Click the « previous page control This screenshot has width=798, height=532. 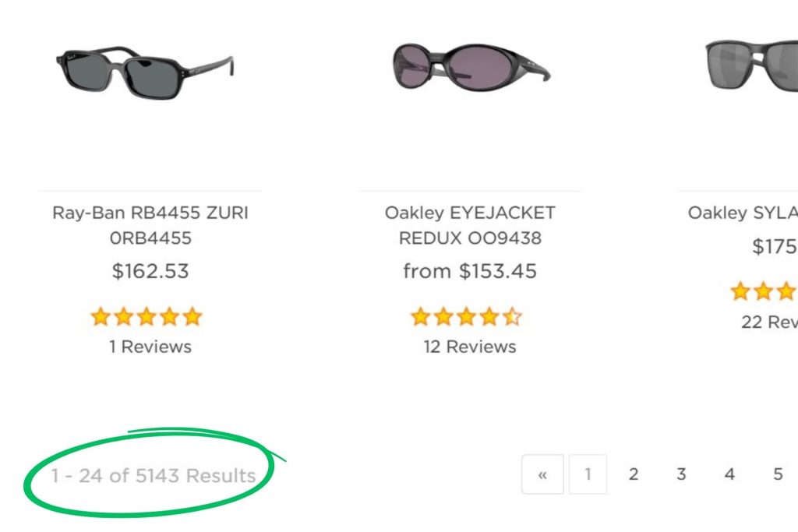542,474
